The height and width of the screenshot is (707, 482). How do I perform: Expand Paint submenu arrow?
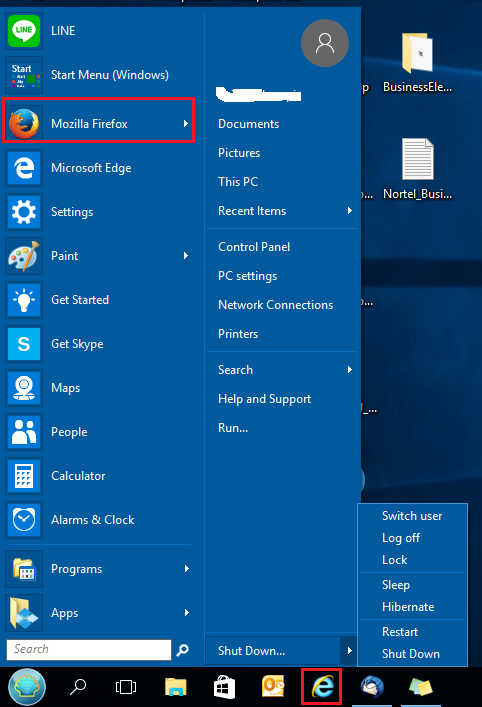click(x=186, y=256)
